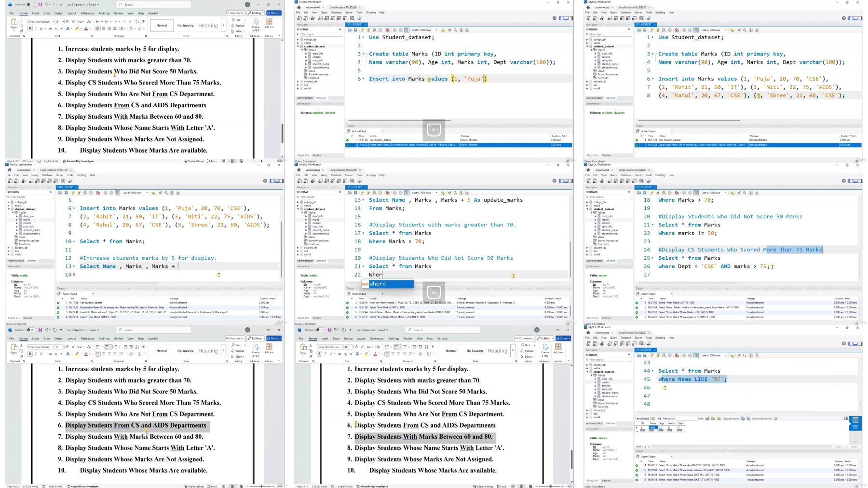Screen dimensions: 868x488
Task: Undo last action in the unhighlighted Word window
Action: click(47, 5)
